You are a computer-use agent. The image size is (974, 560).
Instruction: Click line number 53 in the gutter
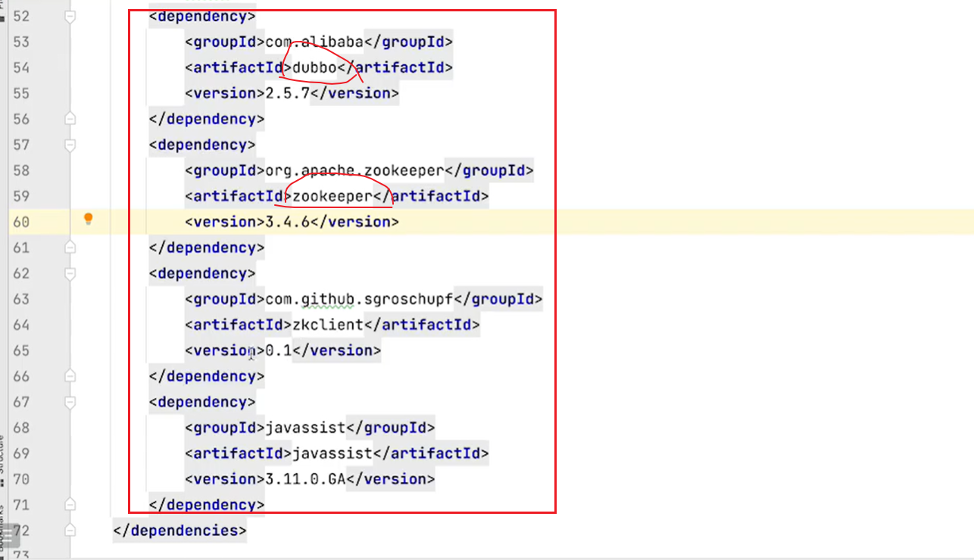[x=21, y=42]
